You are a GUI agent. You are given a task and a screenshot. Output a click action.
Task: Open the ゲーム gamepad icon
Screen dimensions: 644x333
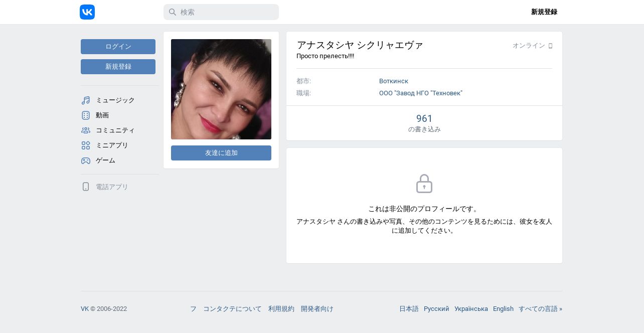point(86,160)
